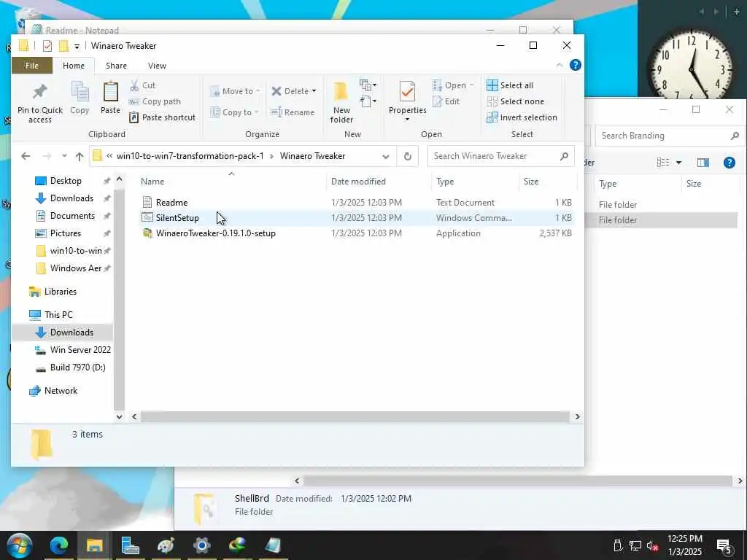This screenshot has width=747, height=560.
Task: Click the Help question mark icon
Action: tap(576, 65)
